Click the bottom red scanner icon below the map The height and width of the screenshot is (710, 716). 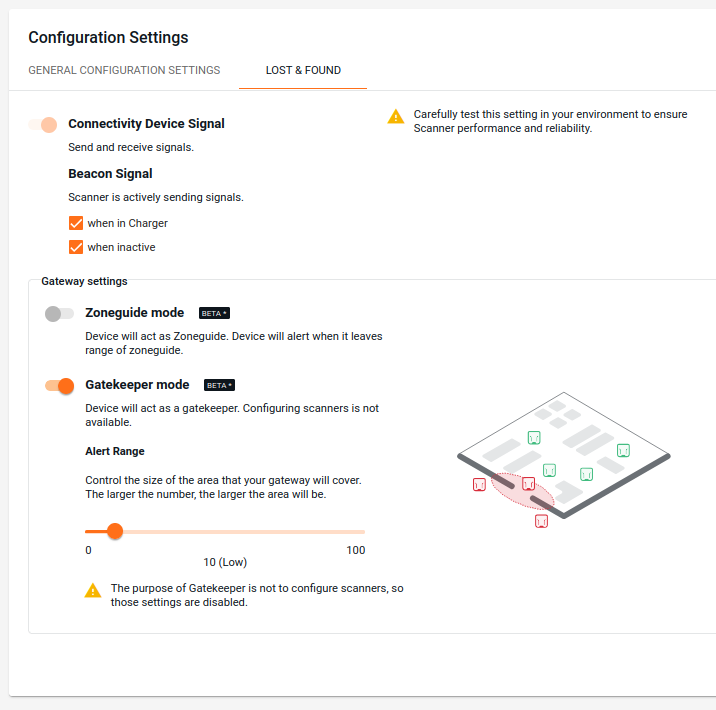[541, 521]
